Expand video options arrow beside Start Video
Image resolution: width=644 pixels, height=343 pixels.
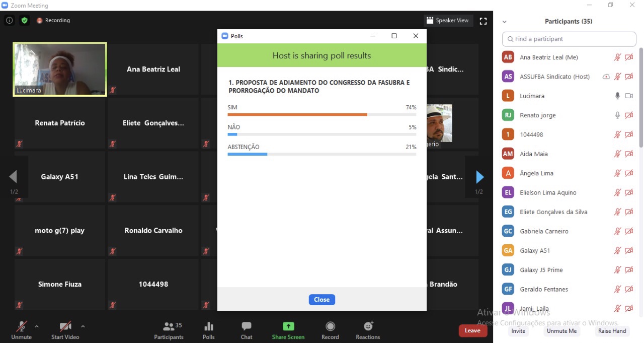click(83, 326)
